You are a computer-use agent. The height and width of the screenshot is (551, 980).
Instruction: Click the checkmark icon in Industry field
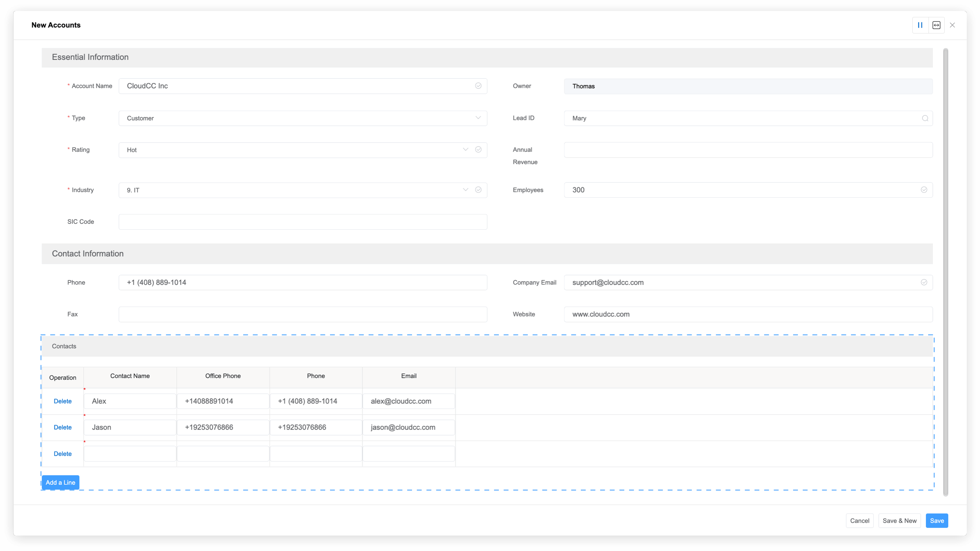478,190
